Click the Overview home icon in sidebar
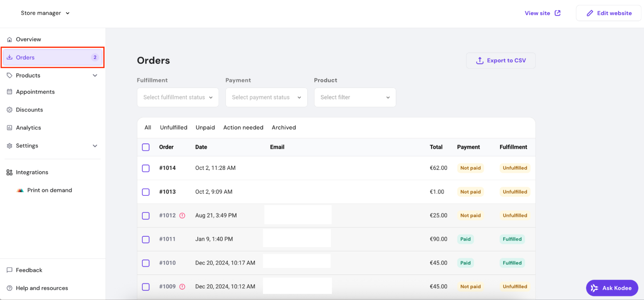Viewport: 644px width, 300px height. pyautogui.click(x=9, y=39)
